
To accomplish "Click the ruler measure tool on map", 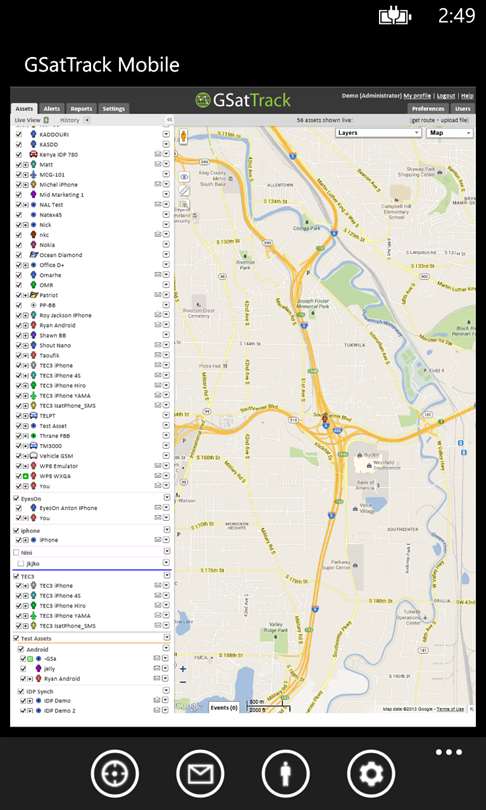I will coord(184,191).
